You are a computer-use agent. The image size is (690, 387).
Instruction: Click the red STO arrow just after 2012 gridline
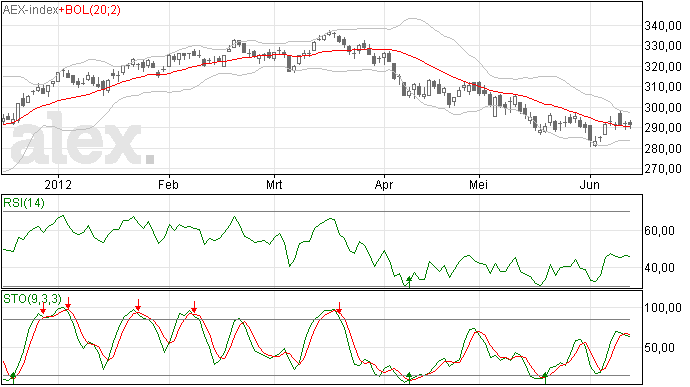pyautogui.click(x=68, y=303)
